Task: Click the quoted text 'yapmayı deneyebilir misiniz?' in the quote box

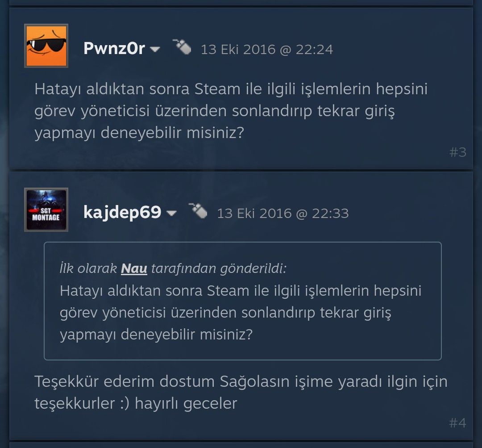Action: tap(156, 335)
